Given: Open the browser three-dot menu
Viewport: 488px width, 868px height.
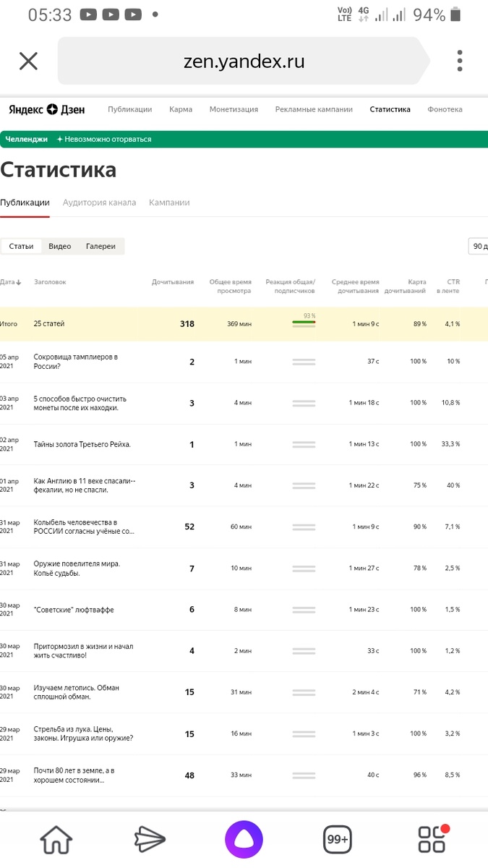Looking at the screenshot, I should (x=460, y=61).
